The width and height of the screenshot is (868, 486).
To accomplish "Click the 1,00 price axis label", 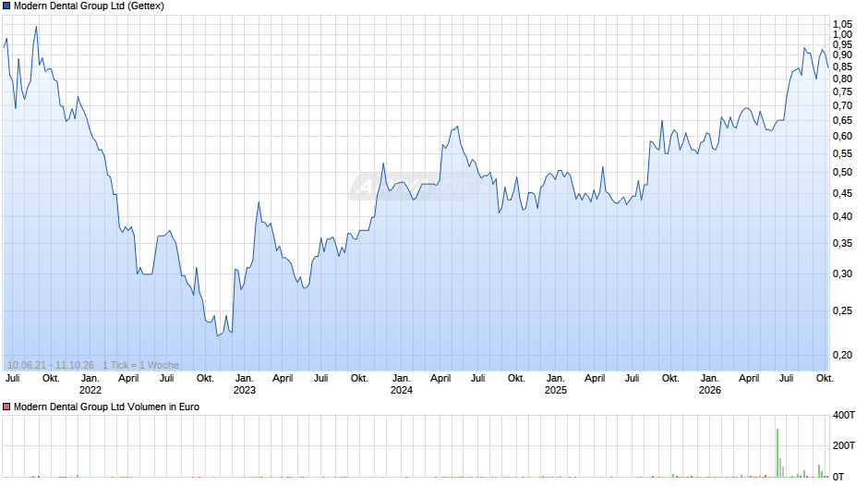I will (842, 34).
